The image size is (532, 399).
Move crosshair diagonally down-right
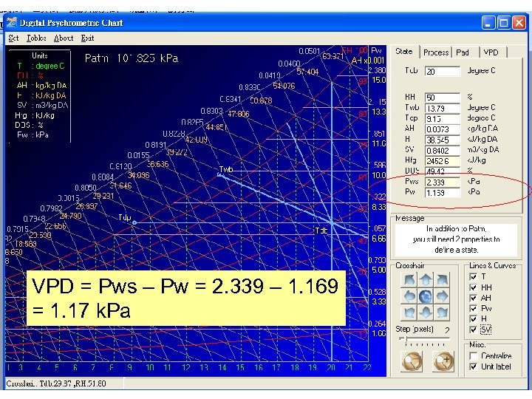[443, 313]
